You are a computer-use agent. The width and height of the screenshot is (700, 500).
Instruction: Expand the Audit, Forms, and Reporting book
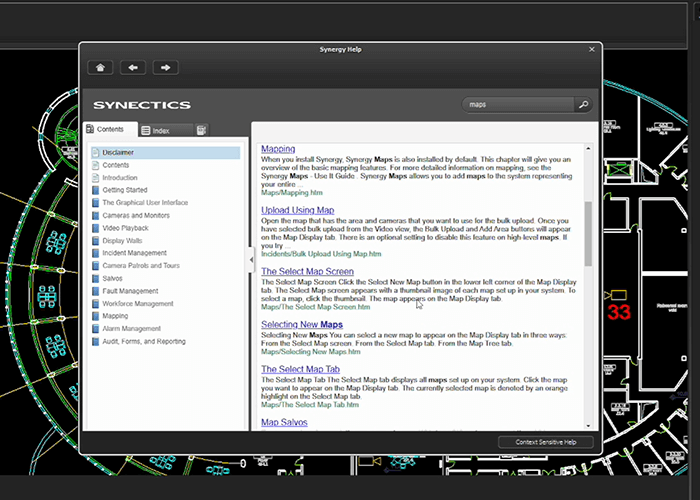click(x=144, y=342)
